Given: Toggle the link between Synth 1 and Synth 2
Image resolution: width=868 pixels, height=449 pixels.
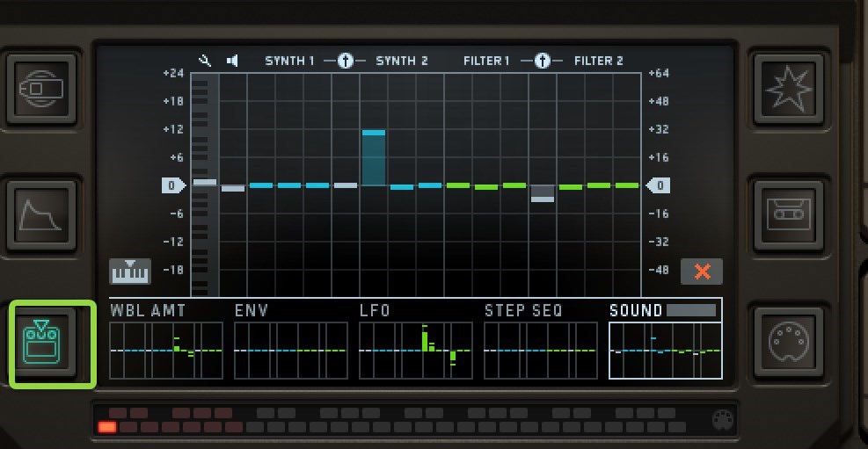Looking at the screenshot, I should click(346, 61).
